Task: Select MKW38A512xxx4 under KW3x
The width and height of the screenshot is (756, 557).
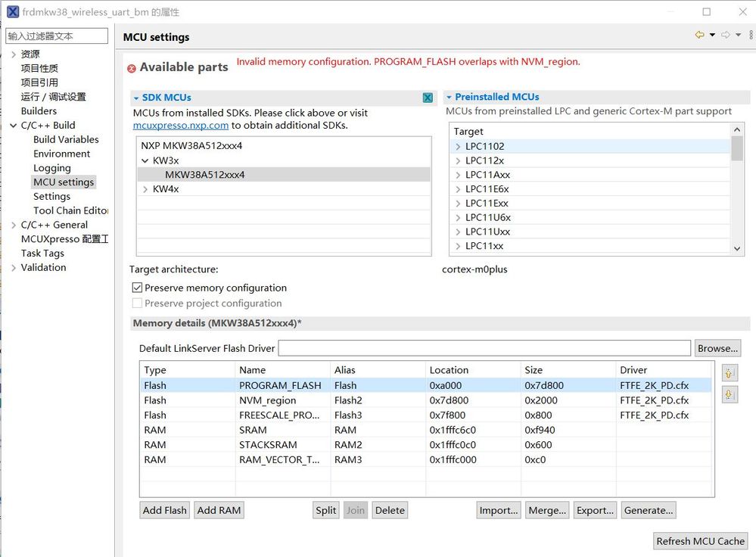Action: [x=204, y=175]
